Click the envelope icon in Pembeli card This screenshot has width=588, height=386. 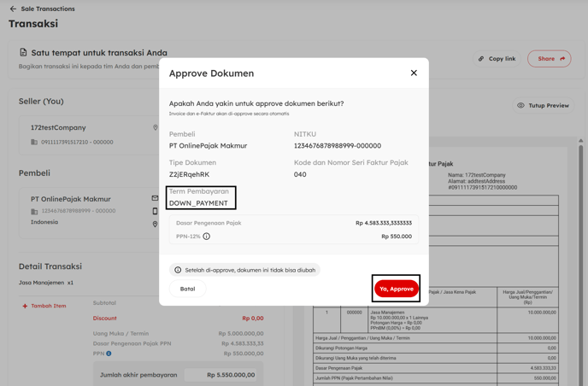click(155, 198)
